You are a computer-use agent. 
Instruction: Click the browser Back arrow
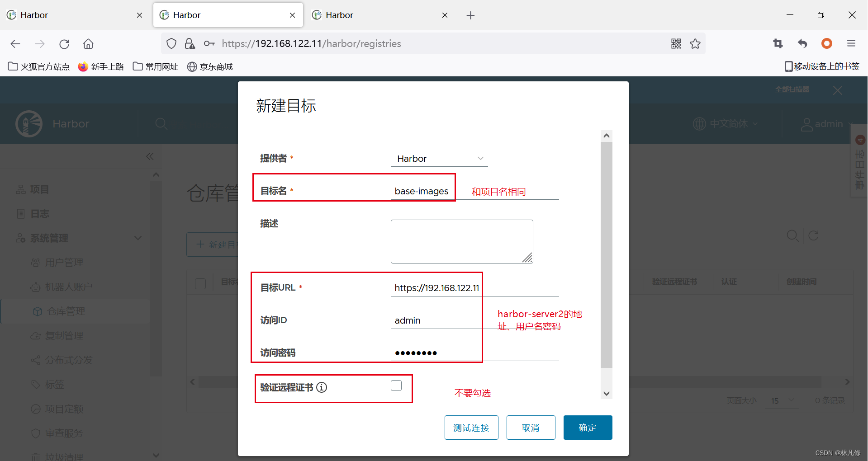coord(15,44)
